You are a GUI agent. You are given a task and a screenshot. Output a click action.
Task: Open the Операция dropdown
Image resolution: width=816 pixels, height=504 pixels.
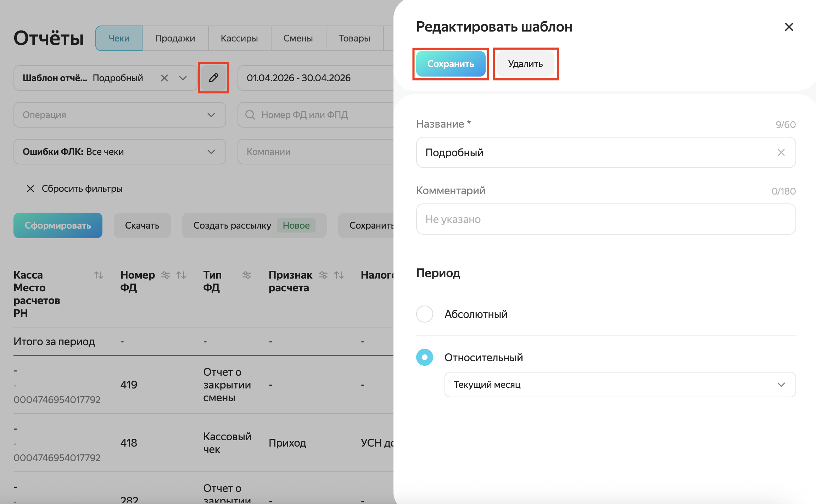coord(120,115)
